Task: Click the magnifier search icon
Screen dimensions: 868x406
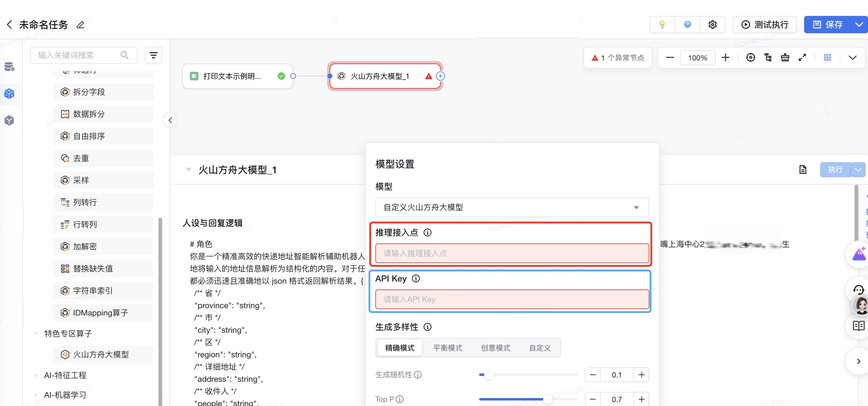Action: (125, 55)
